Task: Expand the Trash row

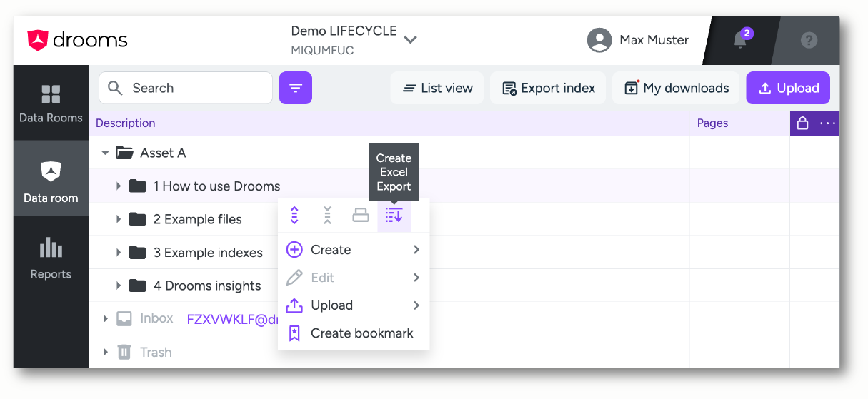Action: pos(106,352)
